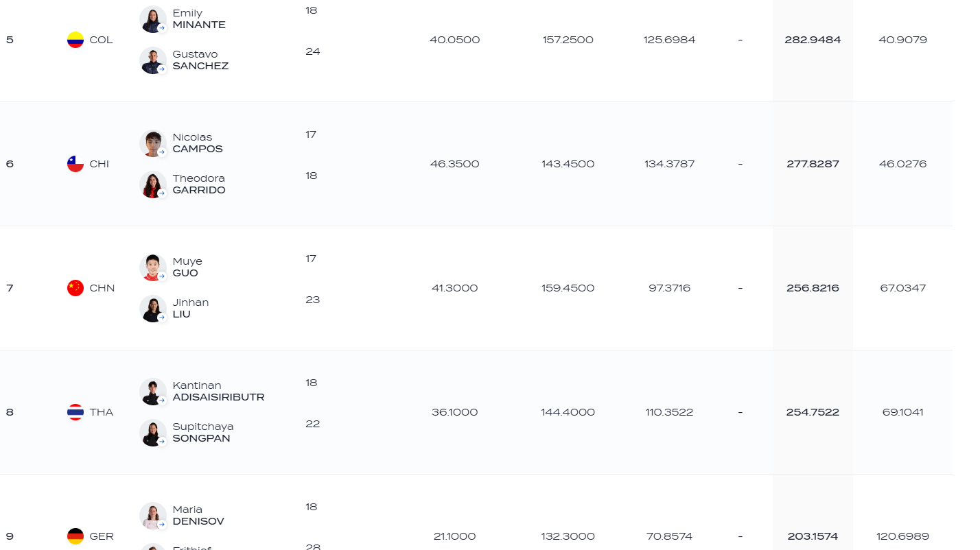Screen dimensions: 980x550
Task: Click the Chile flag icon
Action: click(x=75, y=164)
